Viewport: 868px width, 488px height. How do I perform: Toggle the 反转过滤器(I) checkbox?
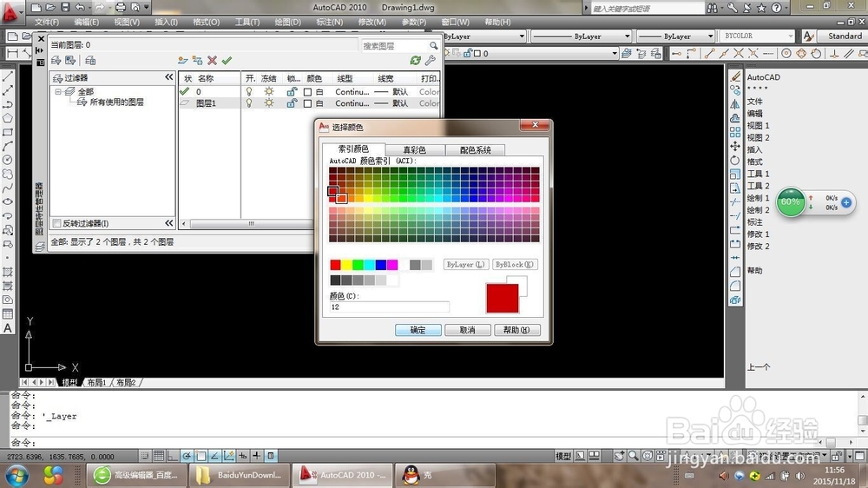coord(56,223)
